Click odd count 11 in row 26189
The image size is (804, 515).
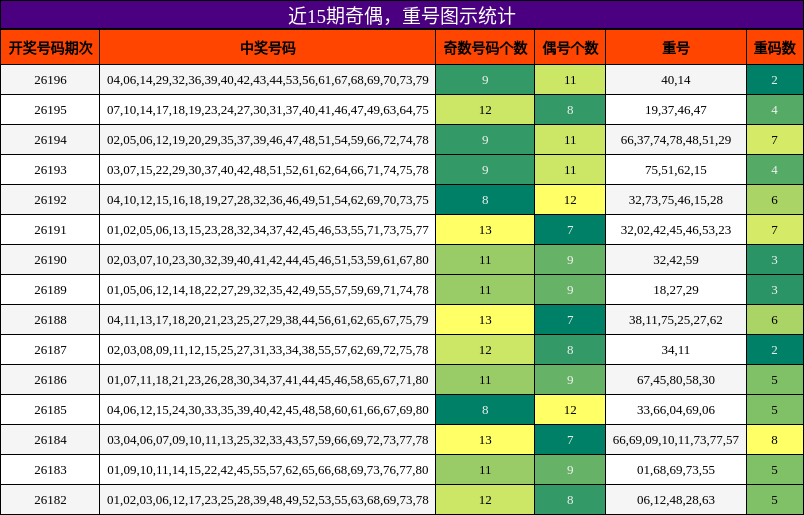pyautogui.click(x=485, y=290)
